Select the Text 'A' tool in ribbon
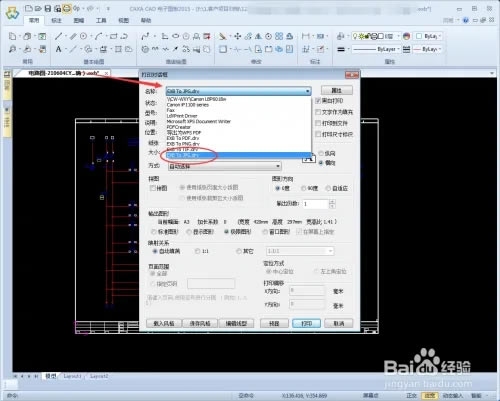The width and height of the screenshot is (500, 401). pos(59,49)
